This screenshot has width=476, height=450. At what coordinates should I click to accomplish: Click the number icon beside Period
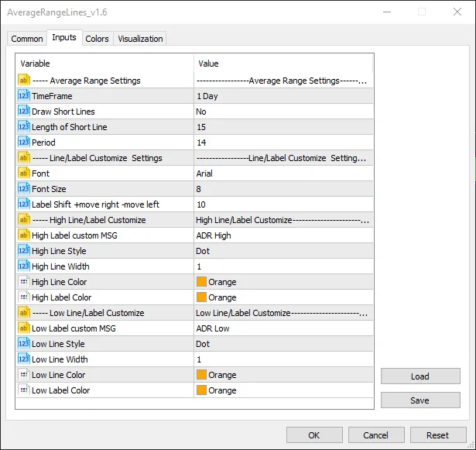tap(24, 143)
